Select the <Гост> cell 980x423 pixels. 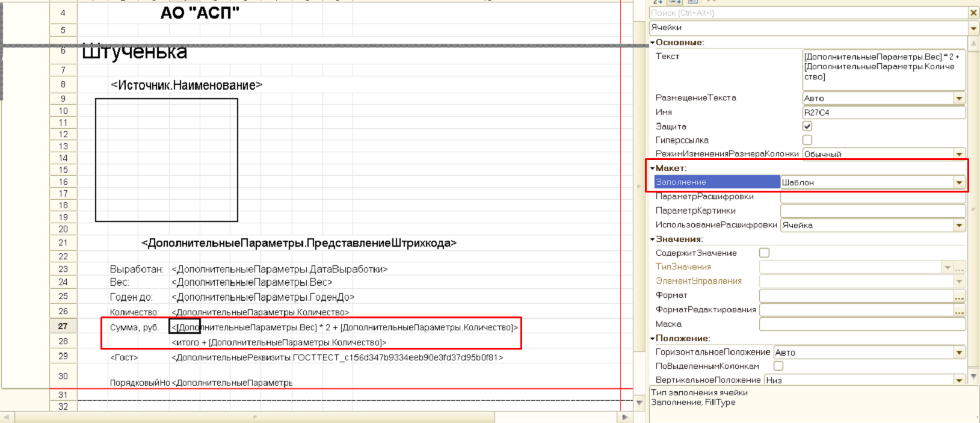124,357
